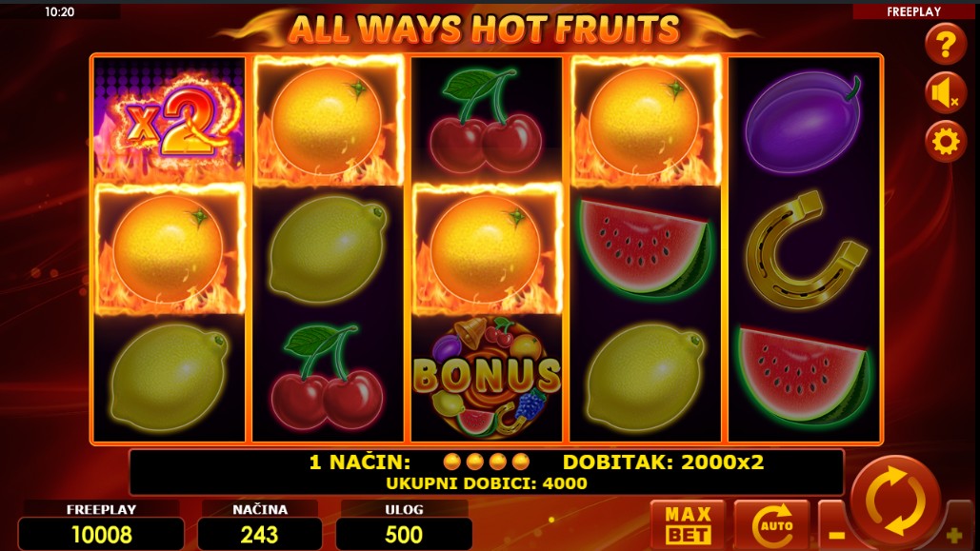Click the FREEPLAY label at top right

(913, 11)
